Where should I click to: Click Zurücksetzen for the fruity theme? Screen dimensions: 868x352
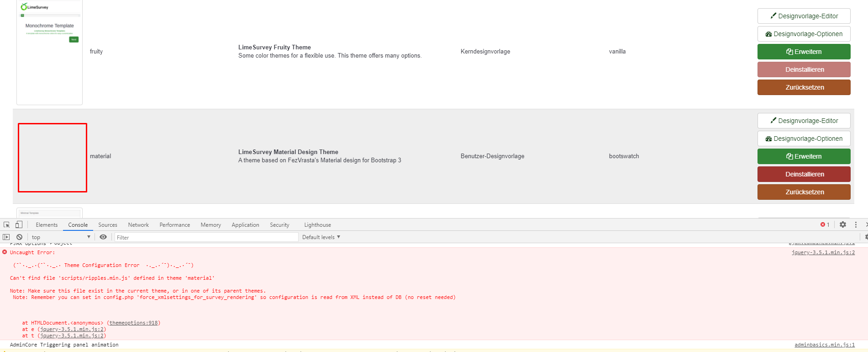click(804, 87)
